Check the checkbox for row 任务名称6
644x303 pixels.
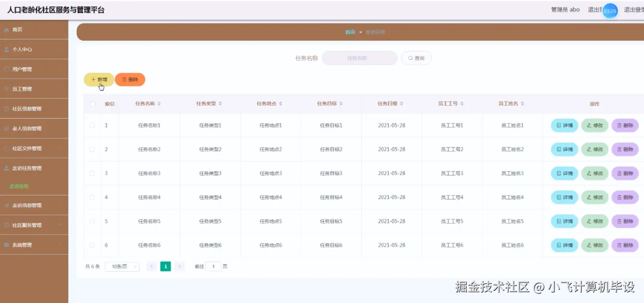tap(92, 245)
